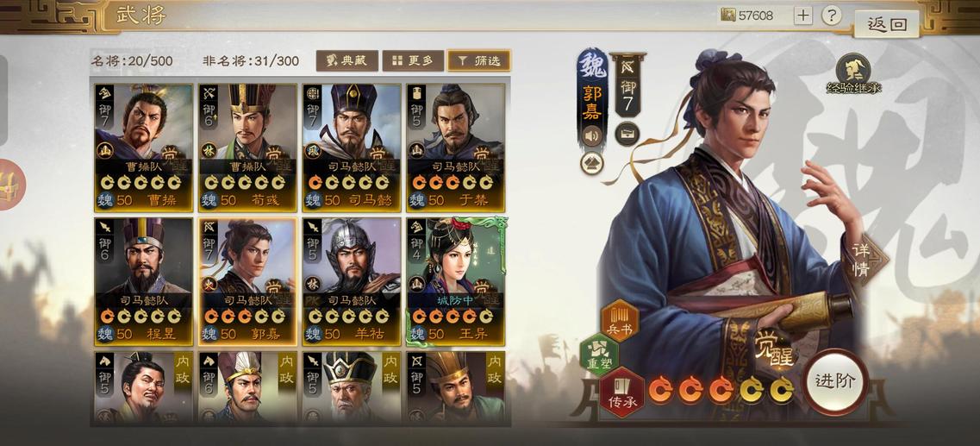Open the green 重塑 hexagon icon

[599, 355]
